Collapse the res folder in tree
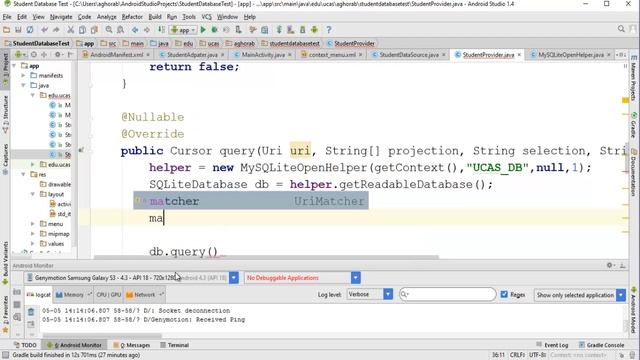The height and width of the screenshot is (360, 640). [x=23, y=174]
